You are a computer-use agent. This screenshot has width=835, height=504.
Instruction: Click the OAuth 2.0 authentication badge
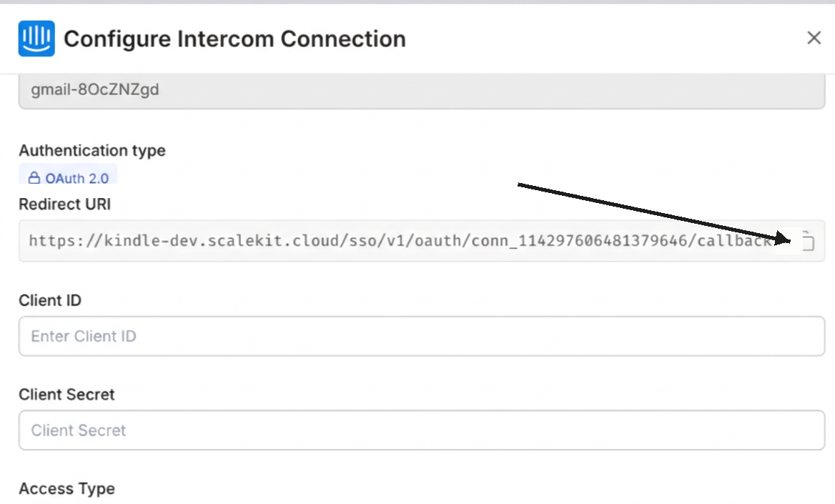69,177
